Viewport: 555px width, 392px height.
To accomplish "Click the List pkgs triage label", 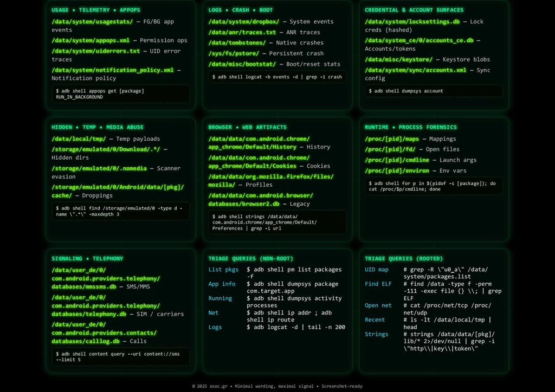I will tap(224, 270).
